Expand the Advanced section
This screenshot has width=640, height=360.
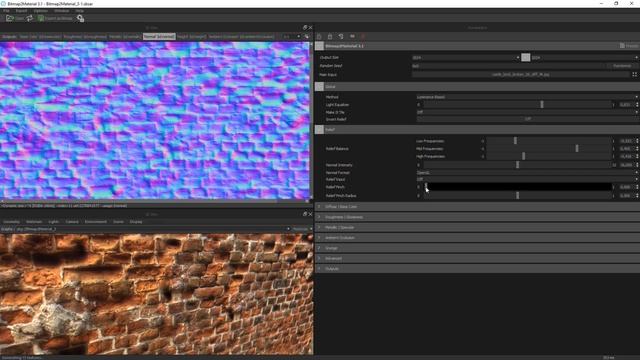(x=319, y=258)
